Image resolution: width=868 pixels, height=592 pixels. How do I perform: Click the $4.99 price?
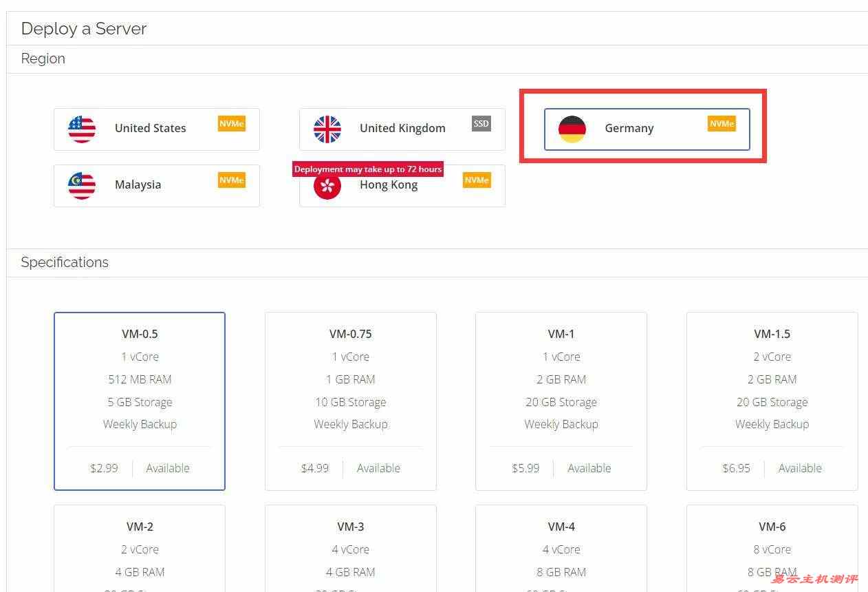click(315, 468)
